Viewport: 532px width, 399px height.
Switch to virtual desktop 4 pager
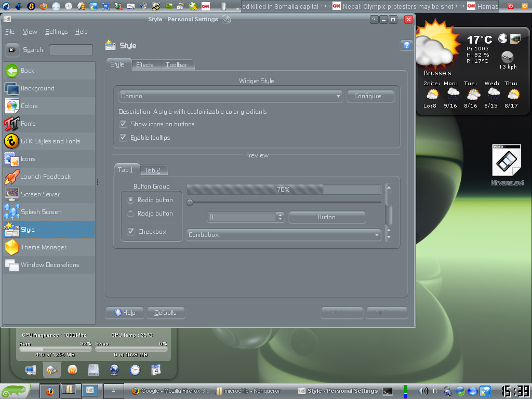click(113, 391)
